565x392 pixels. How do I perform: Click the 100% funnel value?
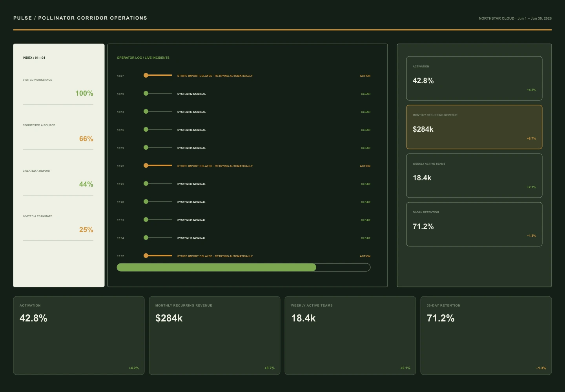pyautogui.click(x=84, y=93)
